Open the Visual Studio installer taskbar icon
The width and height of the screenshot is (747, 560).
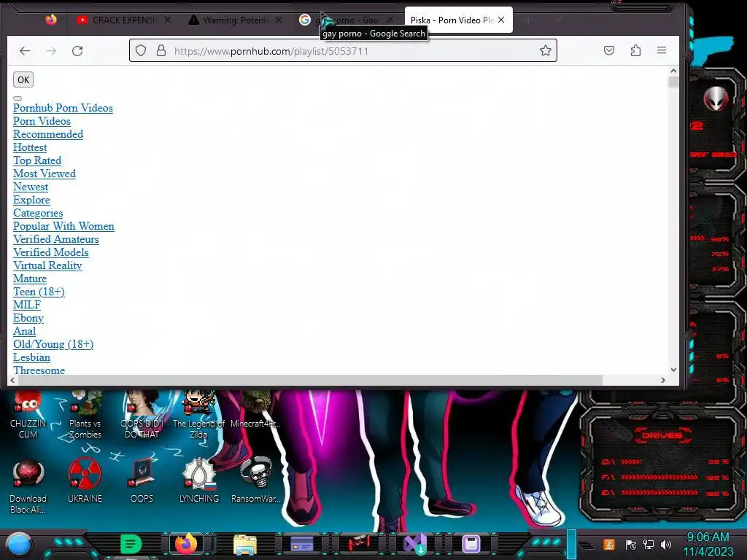pos(414,544)
